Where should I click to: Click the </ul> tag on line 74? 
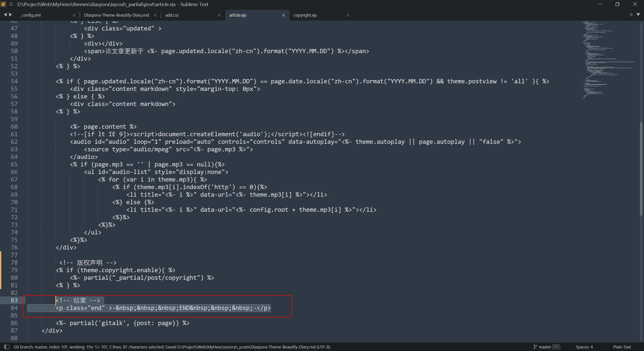click(x=93, y=232)
